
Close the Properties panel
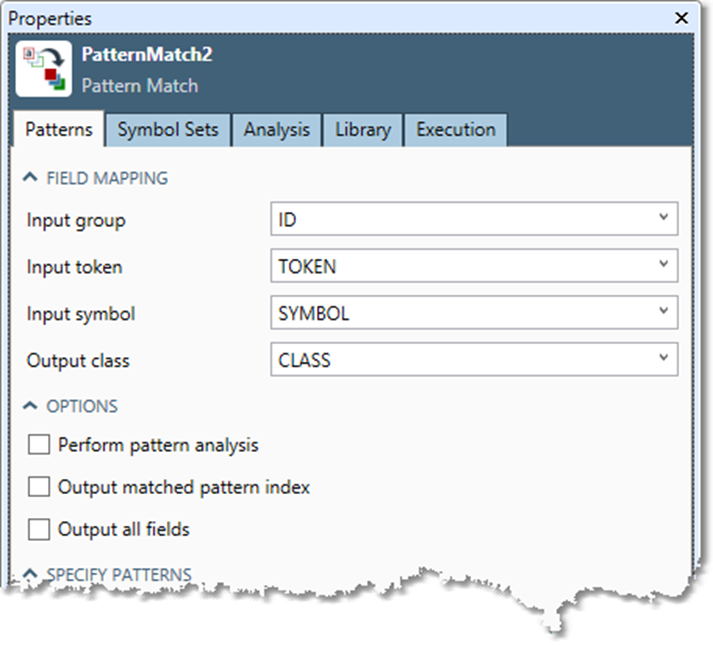point(682,18)
